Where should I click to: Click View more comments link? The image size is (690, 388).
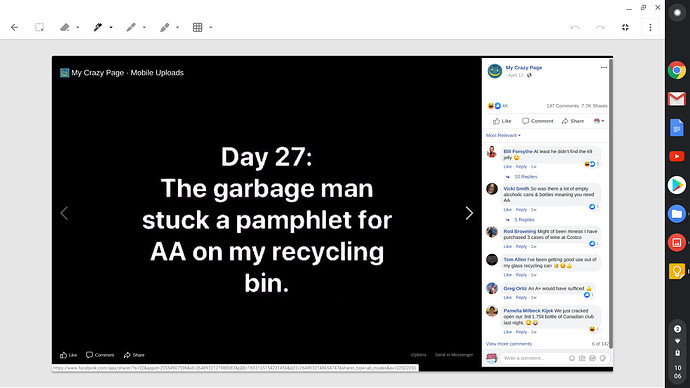(x=509, y=344)
